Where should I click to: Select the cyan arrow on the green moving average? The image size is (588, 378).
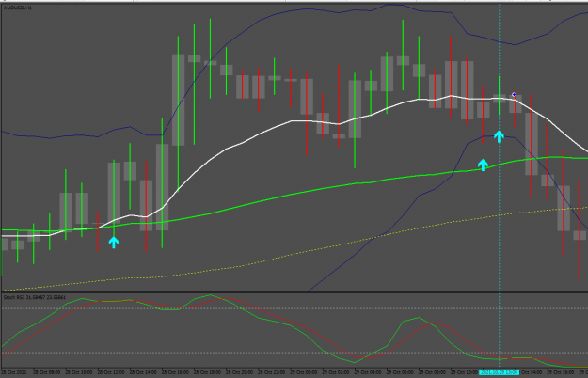pos(483,165)
